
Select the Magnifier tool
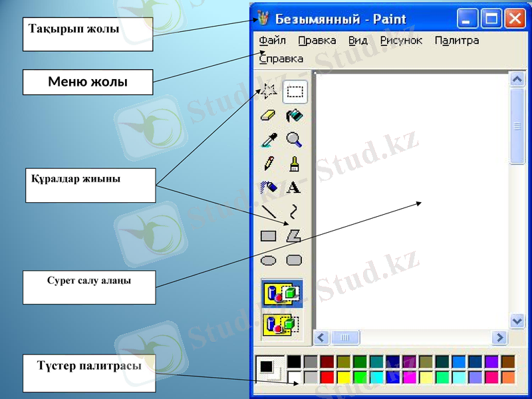[294, 140]
